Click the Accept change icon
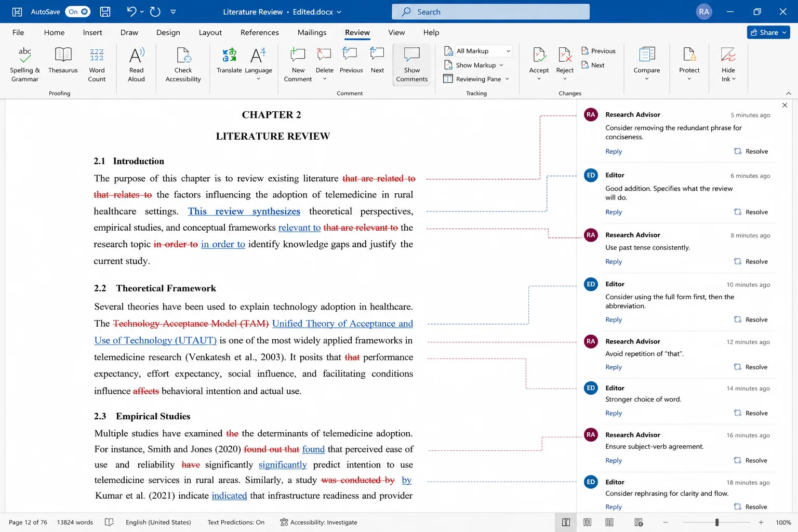This screenshot has width=798, height=532. 539,54
